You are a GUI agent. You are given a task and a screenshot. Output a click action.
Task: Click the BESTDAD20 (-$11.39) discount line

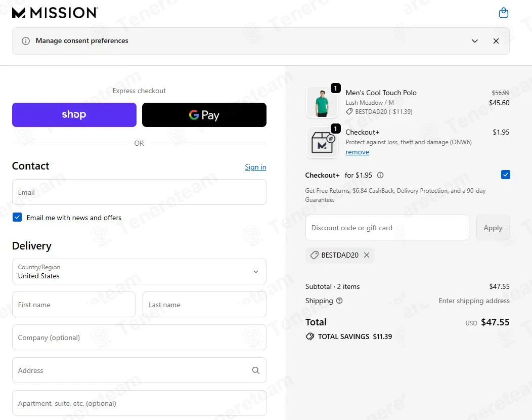point(379,112)
